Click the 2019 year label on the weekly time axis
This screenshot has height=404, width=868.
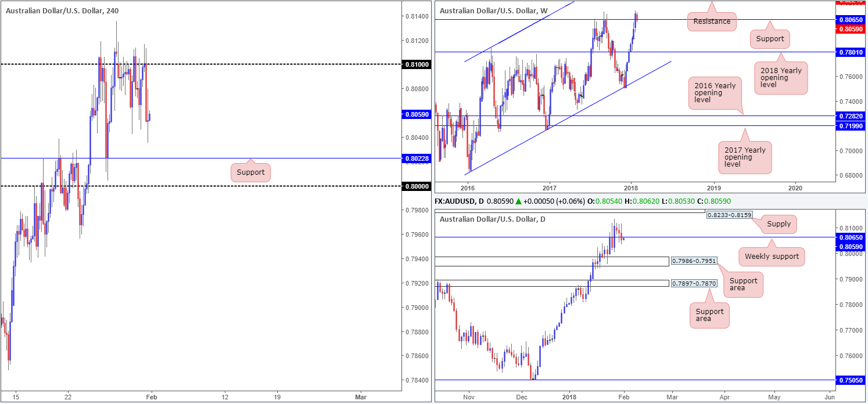(x=714, y=188)
